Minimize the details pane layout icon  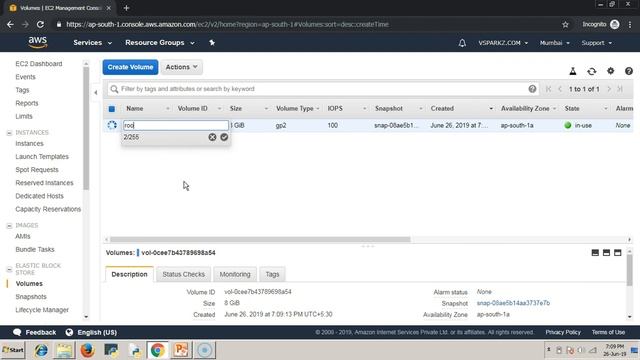pos(595,253)
